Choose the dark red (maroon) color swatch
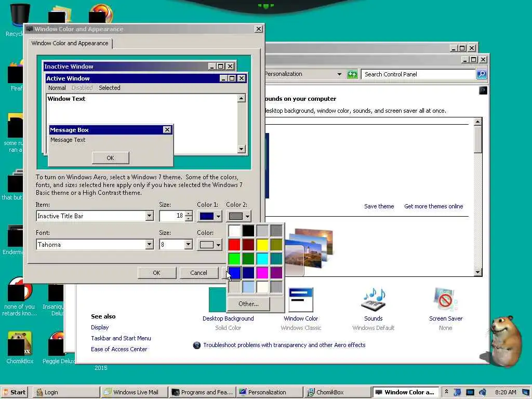The width and height of the screenshot is (532, 399). (248, 245)
